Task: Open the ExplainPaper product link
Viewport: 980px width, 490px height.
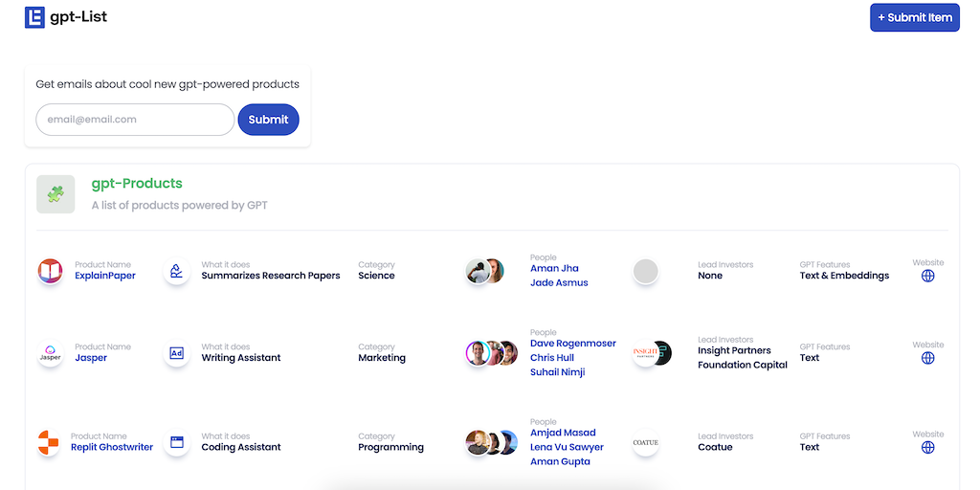Action: 105,276
